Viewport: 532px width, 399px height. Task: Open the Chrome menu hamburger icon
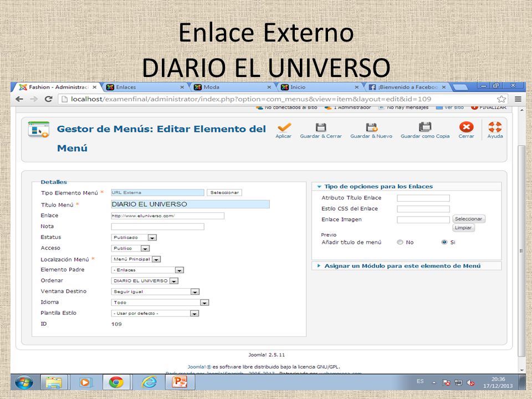[518, 99]
